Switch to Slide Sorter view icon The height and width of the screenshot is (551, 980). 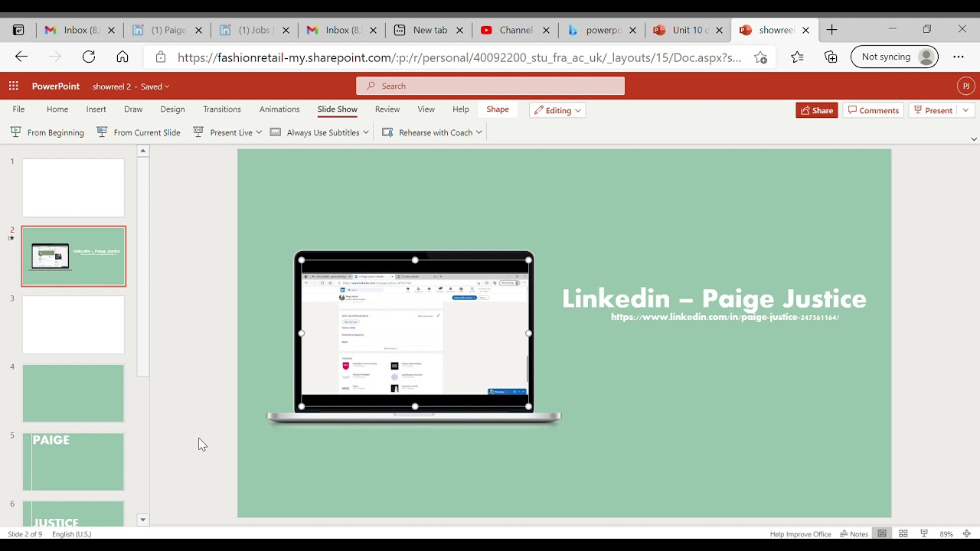(903, 533)
